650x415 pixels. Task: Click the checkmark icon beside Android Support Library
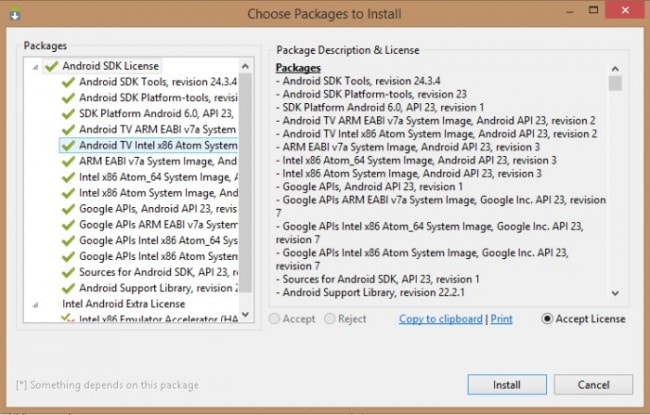click(x=68, y=288)
